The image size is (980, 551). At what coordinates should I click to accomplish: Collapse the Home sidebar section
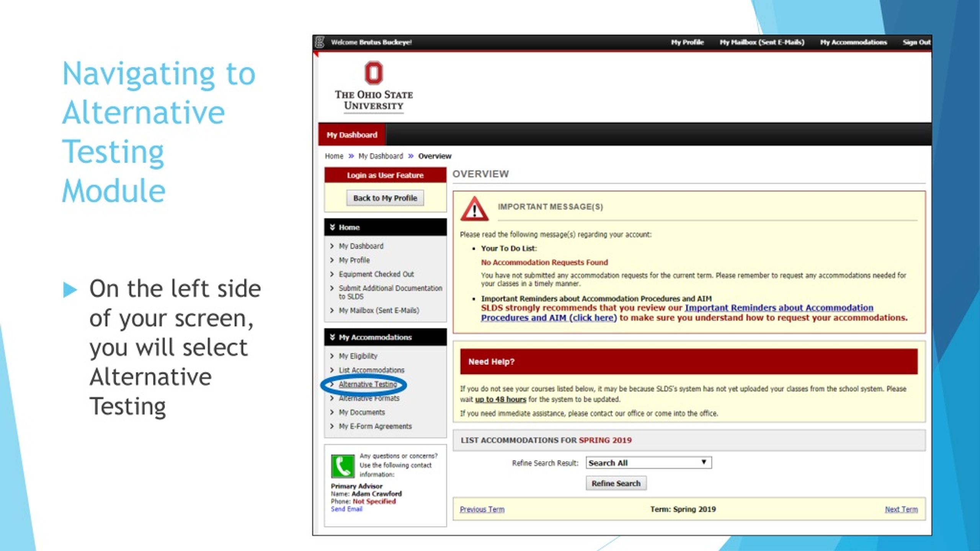(x=332, y=227)
